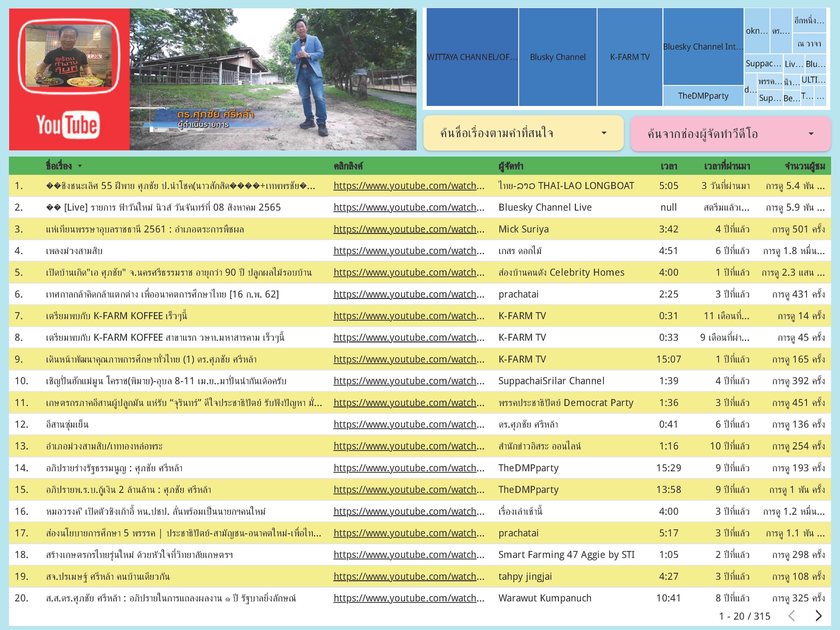Click 'ไทย-ລາວ THAI-LAO LONGBOAT' producer cell
The width and height of the screenshot is (840, 630).
tap(566, 186)
